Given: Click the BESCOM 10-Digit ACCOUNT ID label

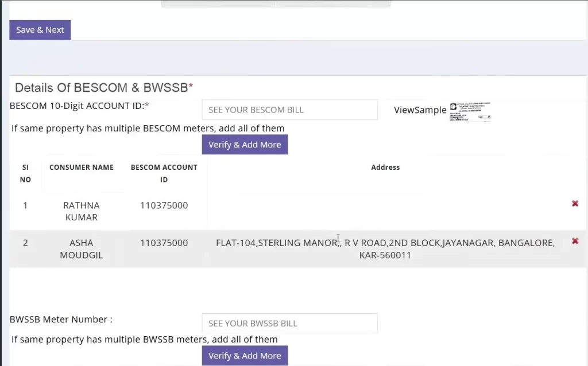Looking at the screenshot, I should (79, 106).
